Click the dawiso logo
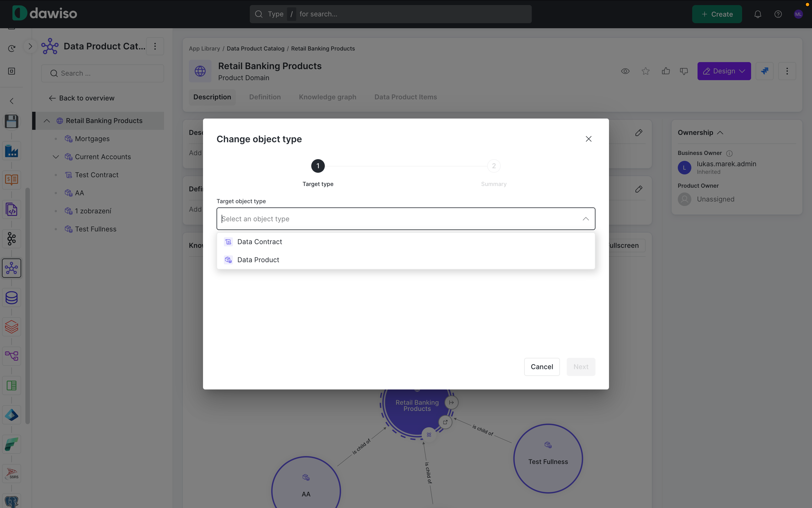 pos(45,14)
